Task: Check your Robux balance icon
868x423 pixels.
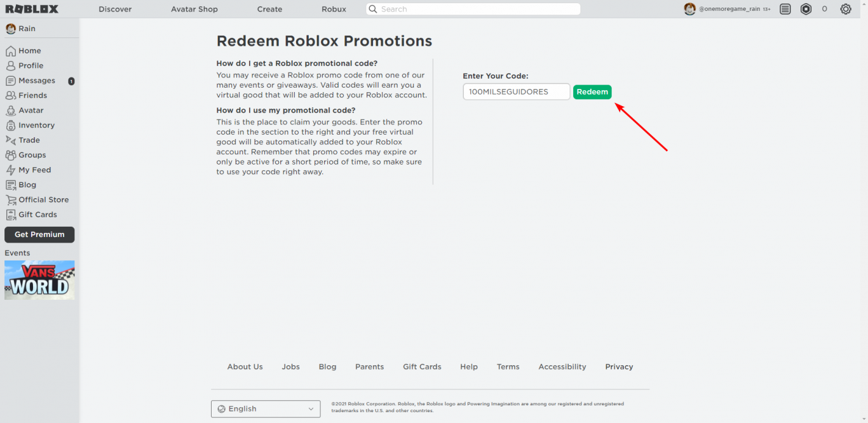Action: pos(806,9)
